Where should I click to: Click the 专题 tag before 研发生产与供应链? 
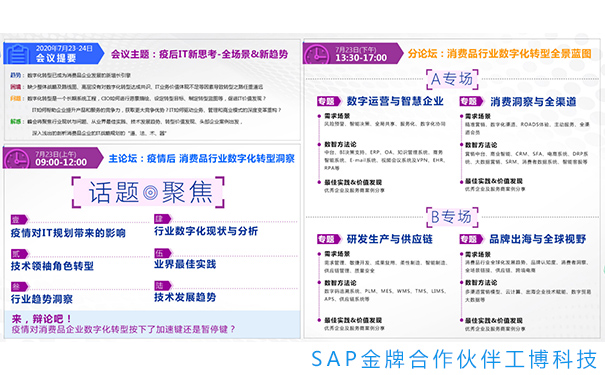(329, 239)
